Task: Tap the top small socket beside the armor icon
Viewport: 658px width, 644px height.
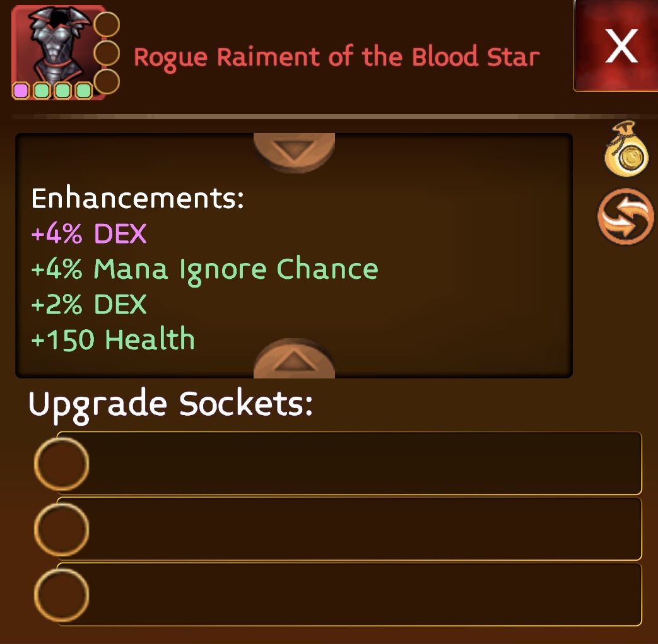Action: (107, 24)
